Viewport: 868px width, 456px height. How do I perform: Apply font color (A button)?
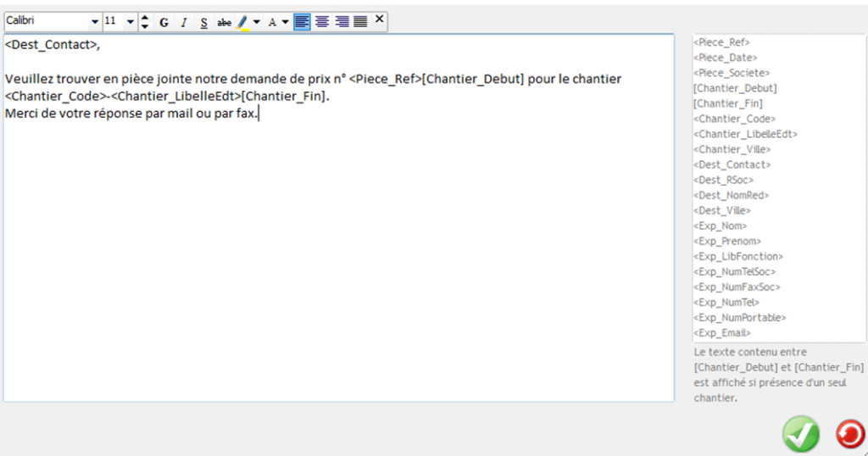point(272,22)
